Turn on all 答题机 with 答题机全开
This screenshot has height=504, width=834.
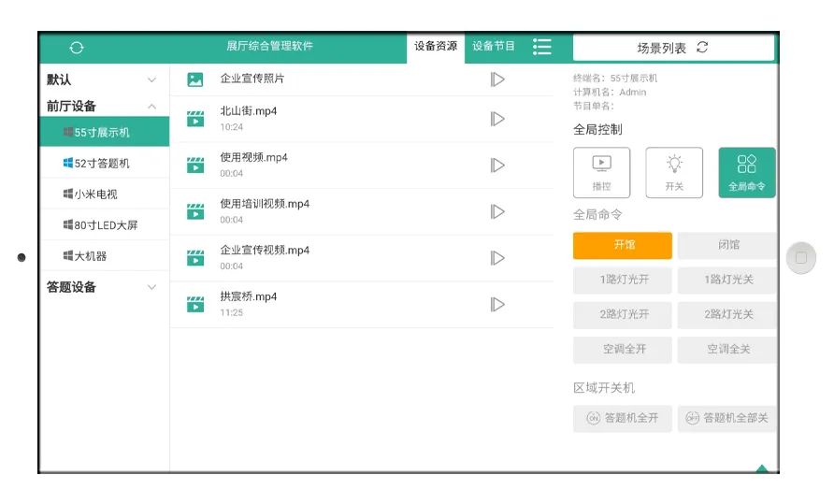point(623,418)
